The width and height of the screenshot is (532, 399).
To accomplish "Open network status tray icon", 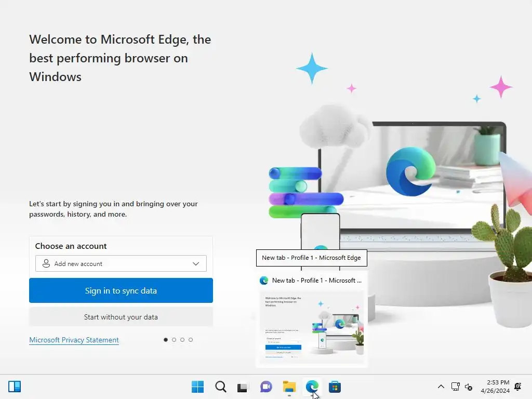I will tap(455, 387).
